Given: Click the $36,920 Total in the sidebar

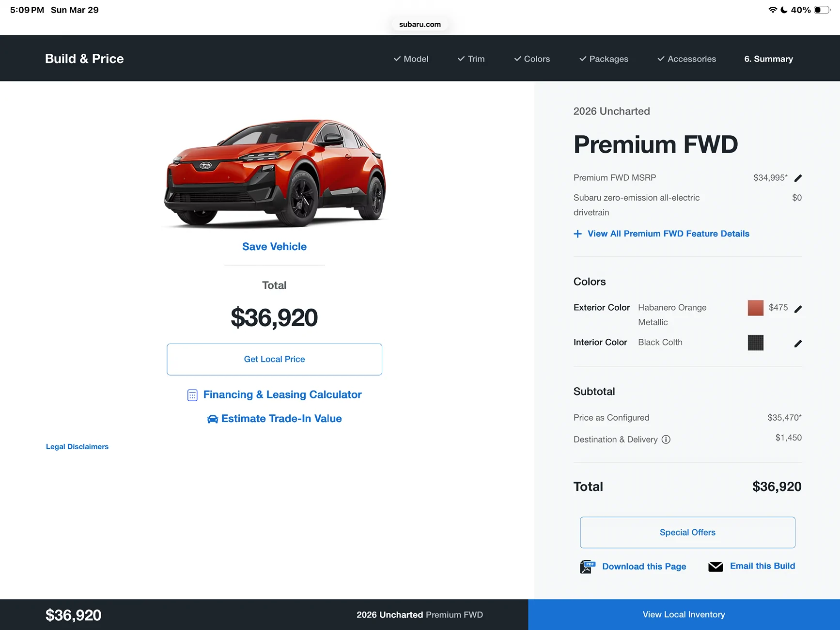Looking at the screenshot, I should (x=777, y=487).
